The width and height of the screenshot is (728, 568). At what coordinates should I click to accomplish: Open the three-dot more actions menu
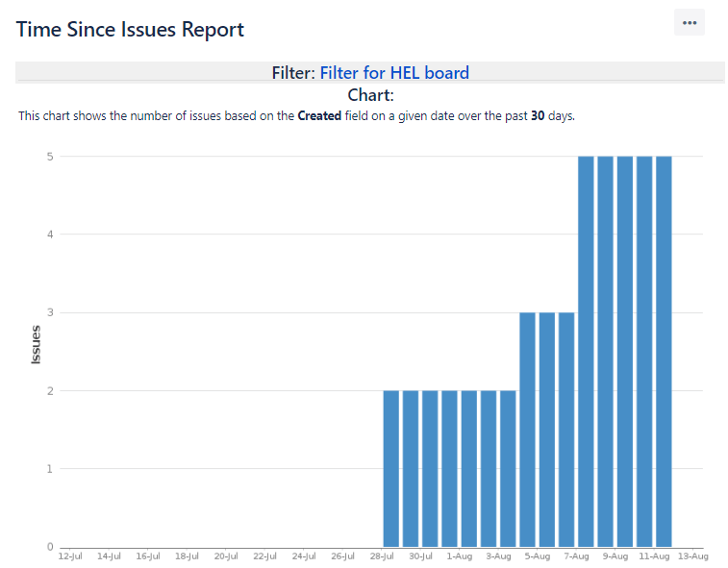point(689,23)
